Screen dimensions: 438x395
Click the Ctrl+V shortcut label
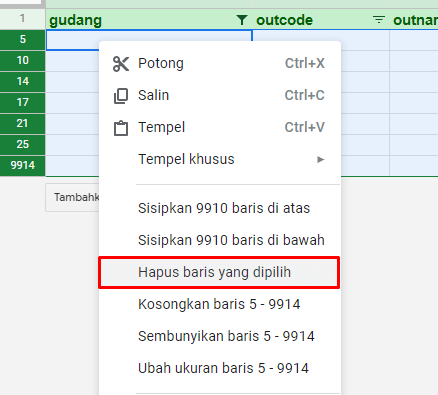[x=305, y=127]
